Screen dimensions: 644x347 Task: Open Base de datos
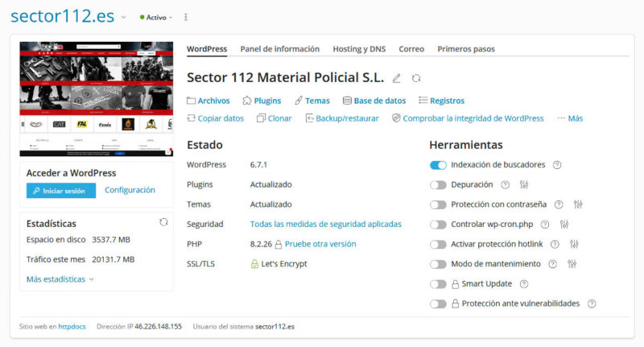374,101
